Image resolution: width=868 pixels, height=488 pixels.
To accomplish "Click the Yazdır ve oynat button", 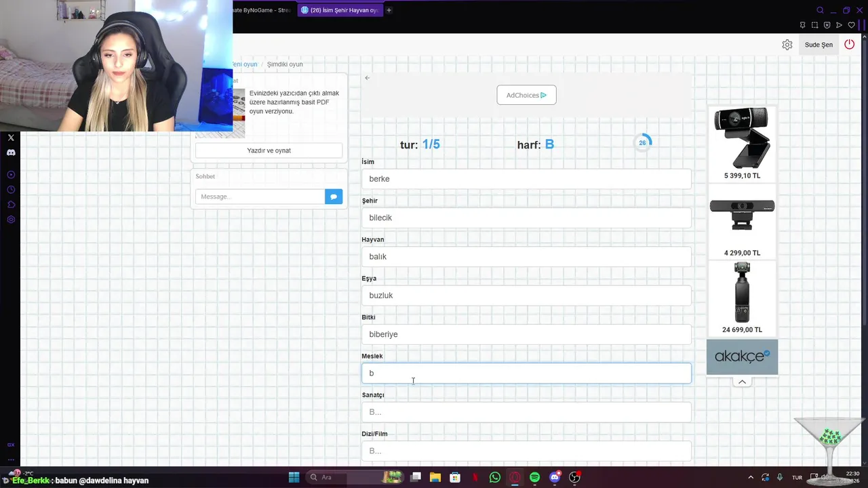I will pyautogui.click(x=269, y=150).
